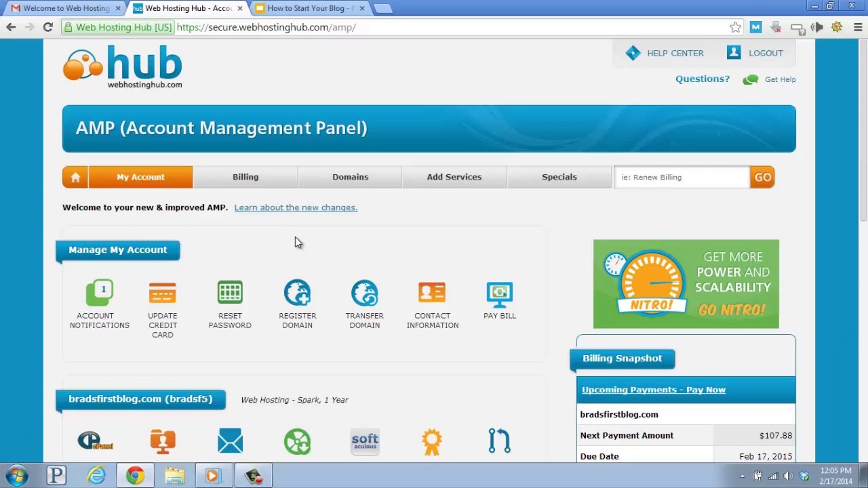Image resolution: width=868 pixels, height=488 pixels.
Task: Log out of the account
Action: click(x=755, y=53)
